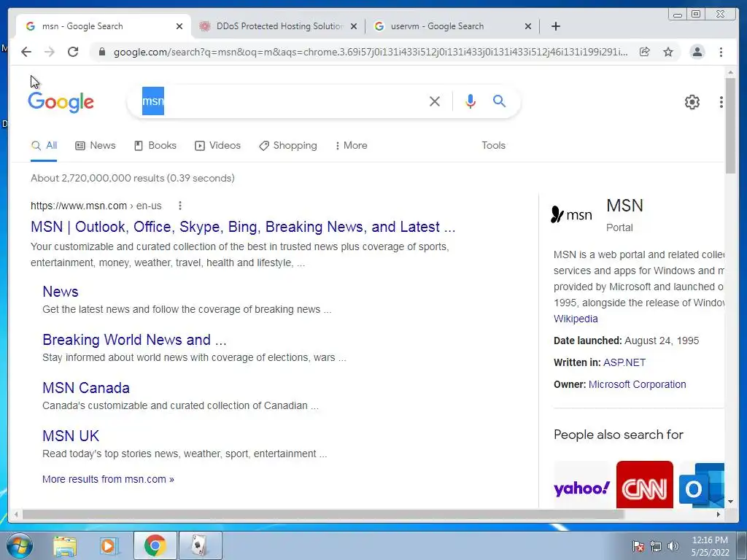Click the msn search input field
The image size is (747, 560).
point(281,101)
